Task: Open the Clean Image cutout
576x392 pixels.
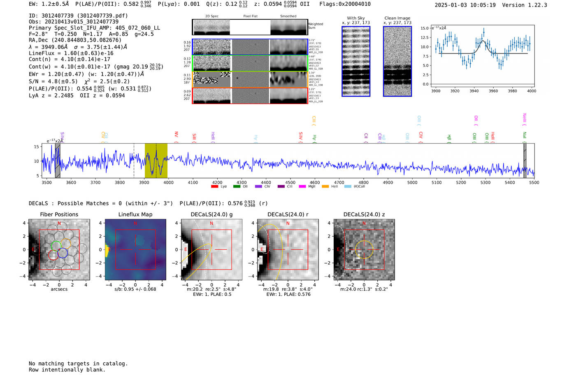Action: [397, 61]
